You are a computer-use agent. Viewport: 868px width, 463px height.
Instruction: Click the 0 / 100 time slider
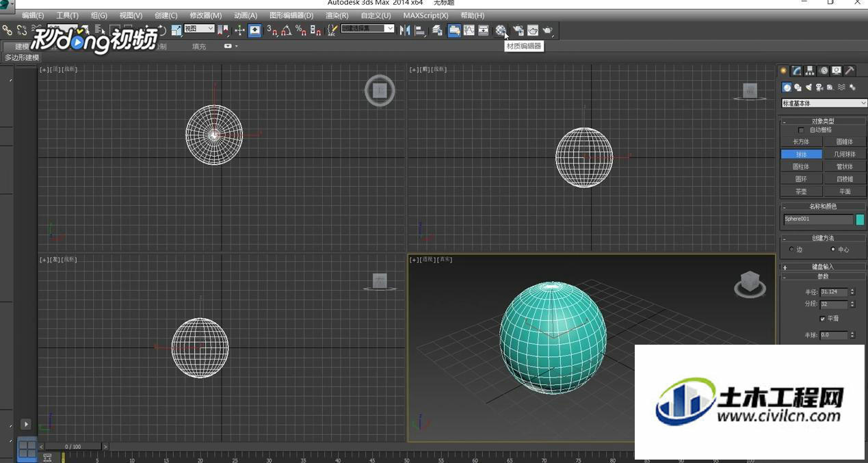tap(73, 447)
